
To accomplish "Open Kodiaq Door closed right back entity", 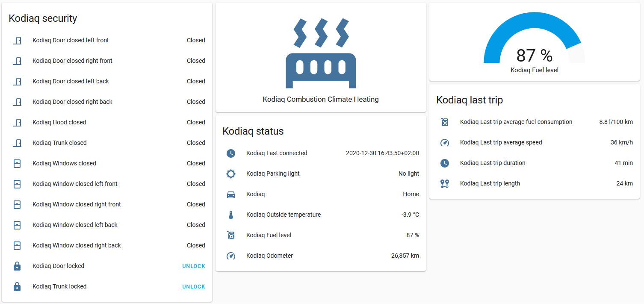I will (x=72, y=102).
